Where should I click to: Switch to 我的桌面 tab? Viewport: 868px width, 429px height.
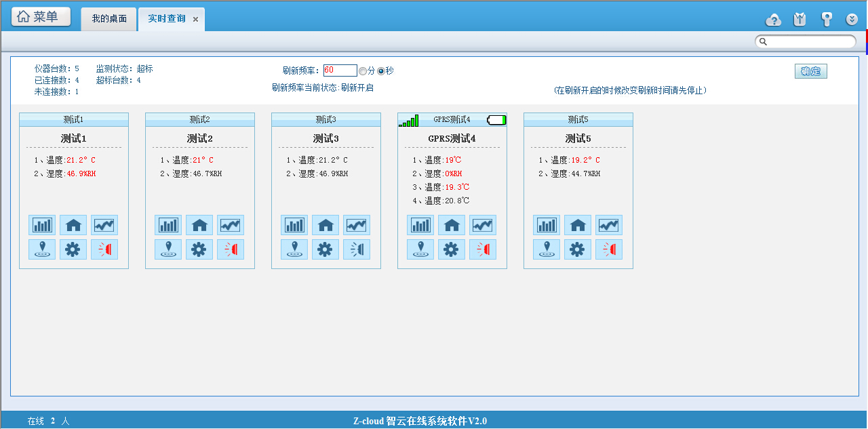point(109,19)
